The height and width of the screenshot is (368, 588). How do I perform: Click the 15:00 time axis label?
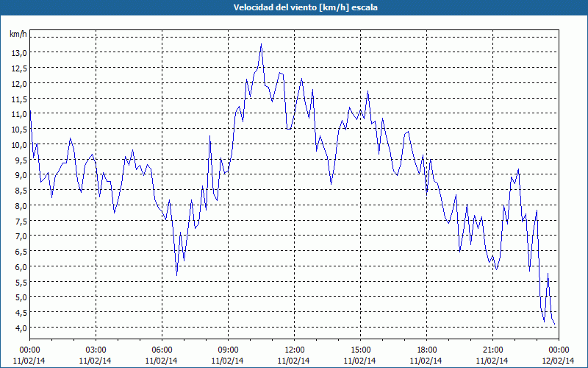tap(360, 350)
